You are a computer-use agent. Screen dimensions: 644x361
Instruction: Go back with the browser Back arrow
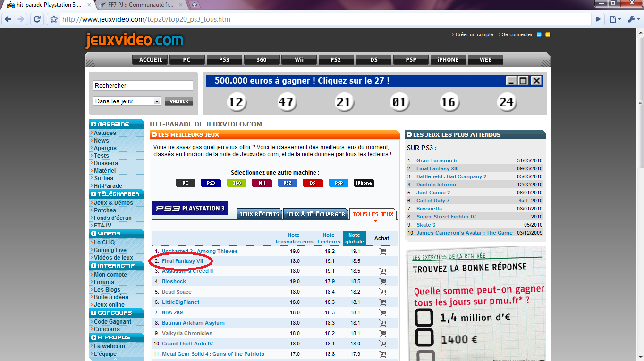pyautogui.click(x=8, y=19)
